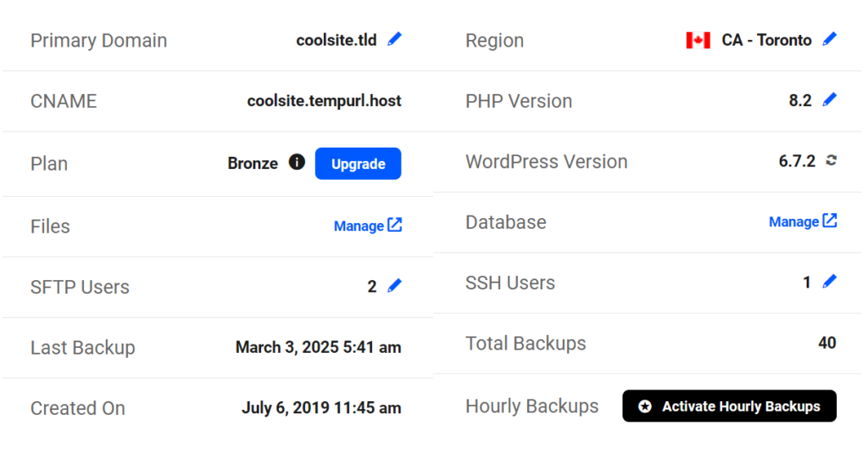Viewport: 868px width, 459px height.
Task: Click the Database label
Action: click(506, 221)
